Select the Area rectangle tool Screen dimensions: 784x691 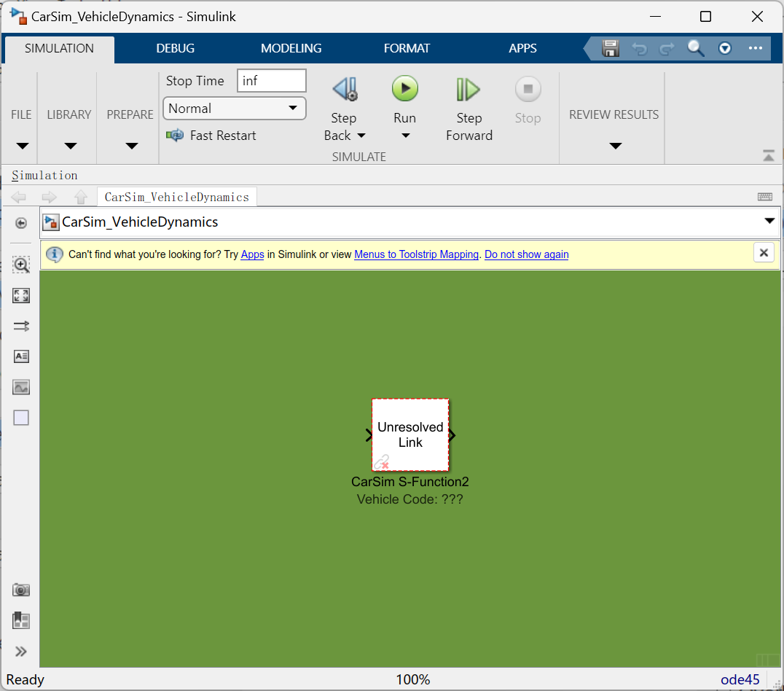pos(21,418)
